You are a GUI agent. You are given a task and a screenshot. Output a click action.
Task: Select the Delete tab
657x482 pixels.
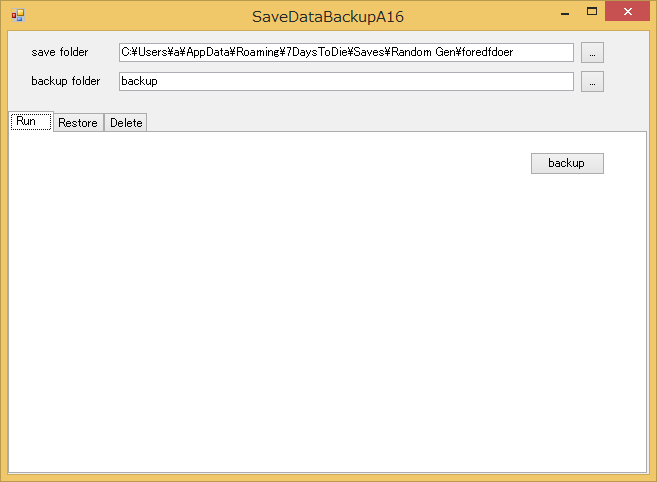tap(126, 123)
